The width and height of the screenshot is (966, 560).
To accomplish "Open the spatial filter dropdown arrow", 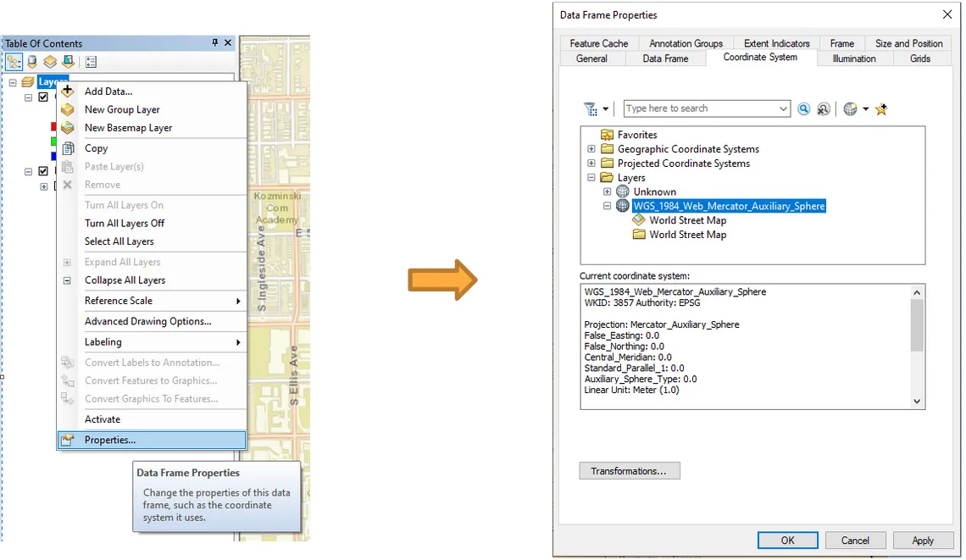I will pyautogui.click(x=605, y=109).
